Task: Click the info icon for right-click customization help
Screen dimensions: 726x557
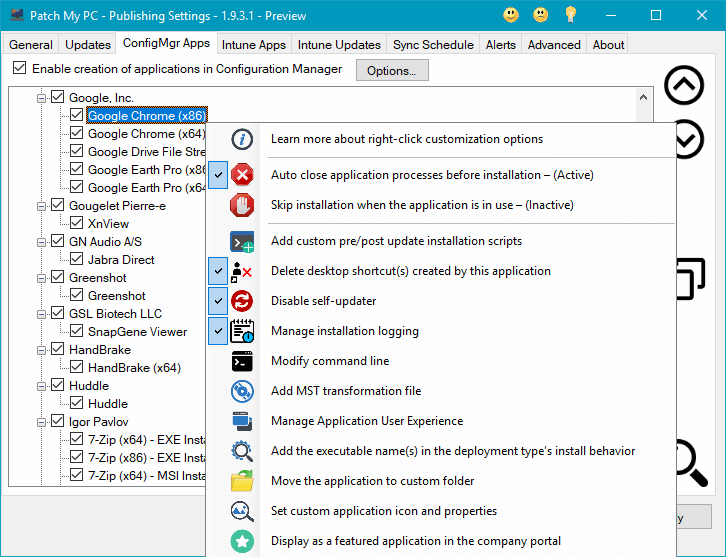Action: [x=242, y=139]
